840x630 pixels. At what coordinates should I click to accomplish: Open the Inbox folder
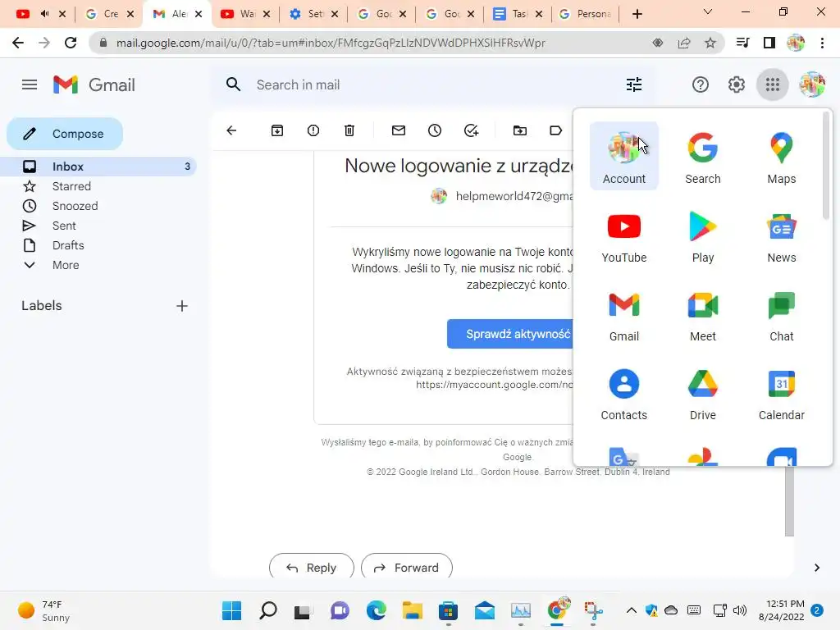98,167
